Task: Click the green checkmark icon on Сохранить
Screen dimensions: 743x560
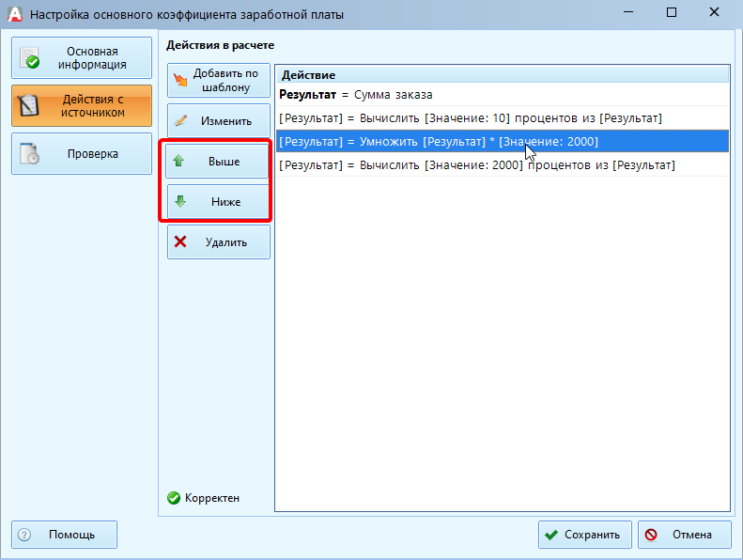Action: [551, 535]
